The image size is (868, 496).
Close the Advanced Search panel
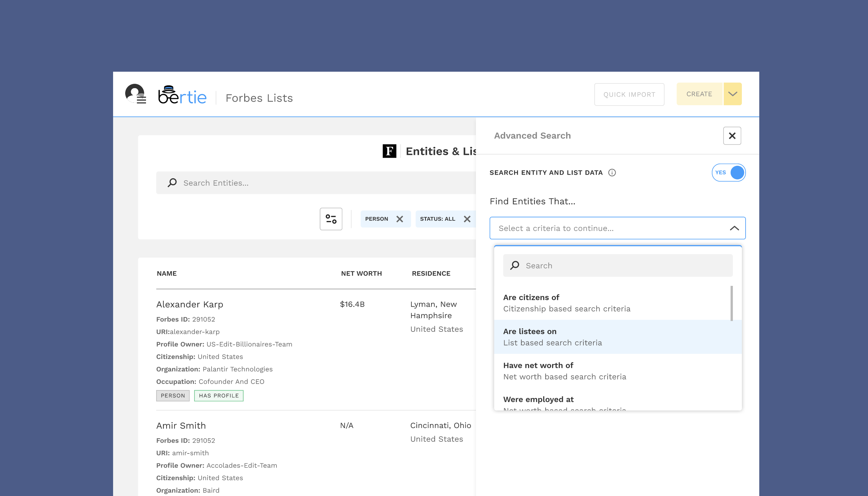point(732,136)
